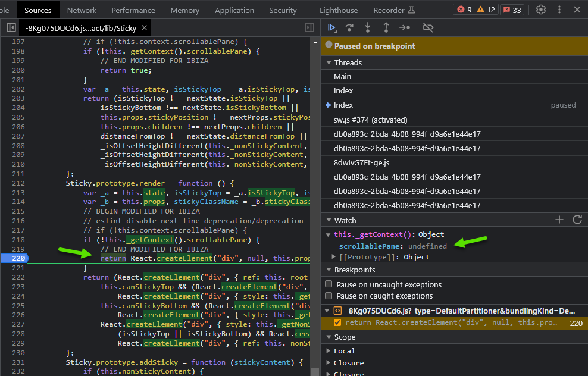Image resolution: width=588 pixels, height=376 pixels.
Task: Toggle the navigator sidebar
Action: 10,27
